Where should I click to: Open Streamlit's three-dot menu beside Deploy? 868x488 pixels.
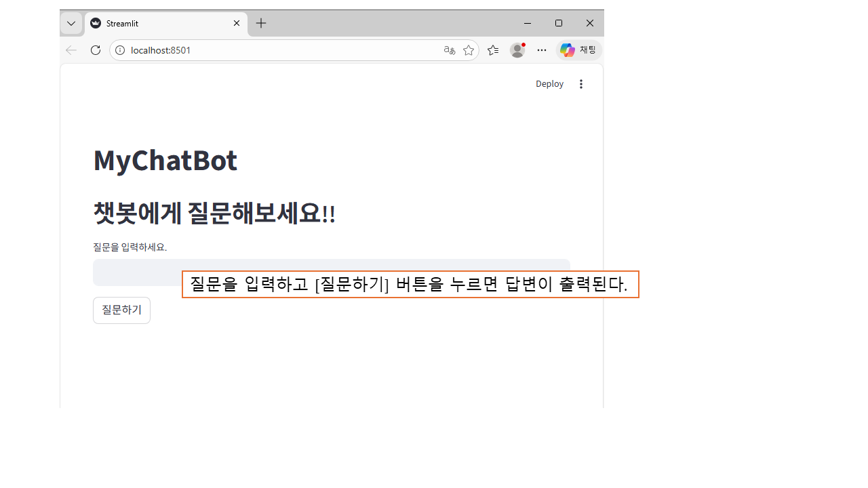click(x=581, y=84)
